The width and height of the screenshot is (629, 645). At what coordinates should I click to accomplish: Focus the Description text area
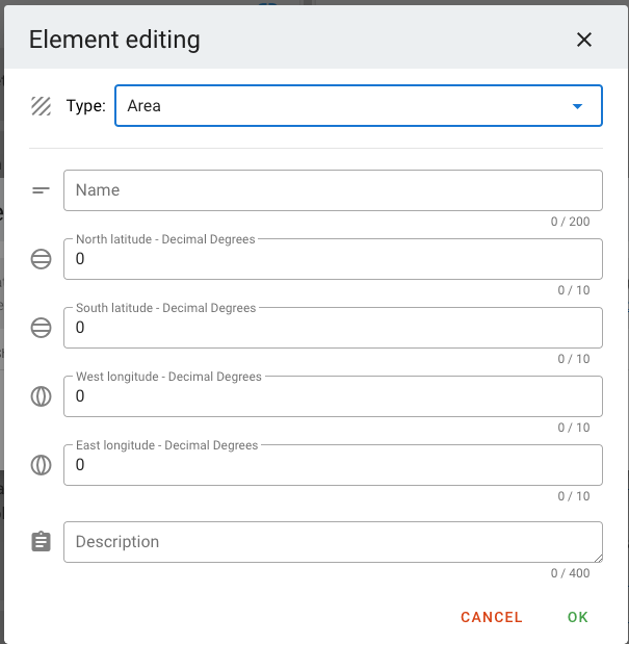click(333, 542)
